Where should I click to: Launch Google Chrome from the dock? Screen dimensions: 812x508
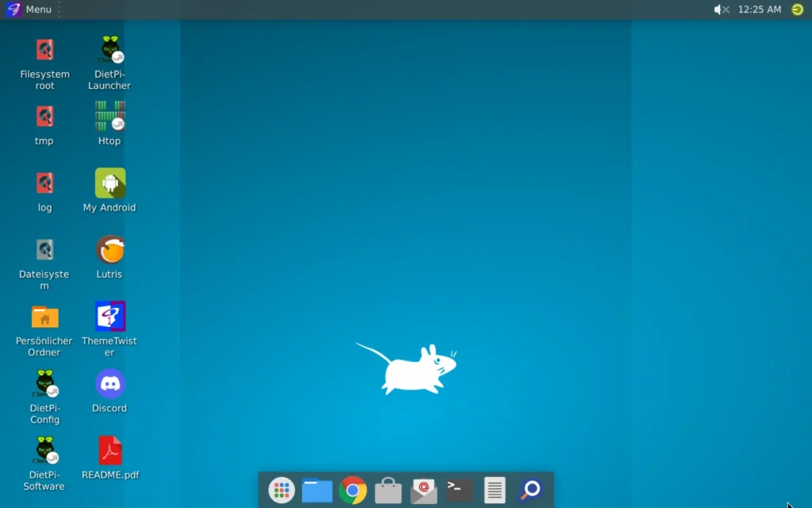click(x=353, y=491)
